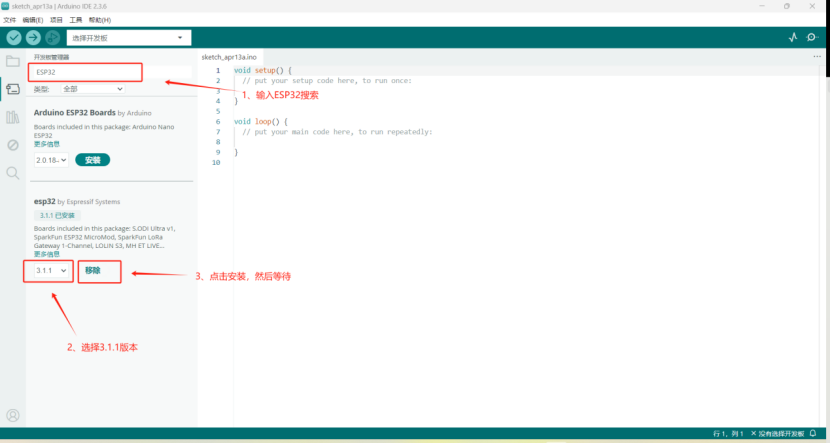
Task: Click the 行 1, 列 1 cursor position
Action: tap(728, 433)
